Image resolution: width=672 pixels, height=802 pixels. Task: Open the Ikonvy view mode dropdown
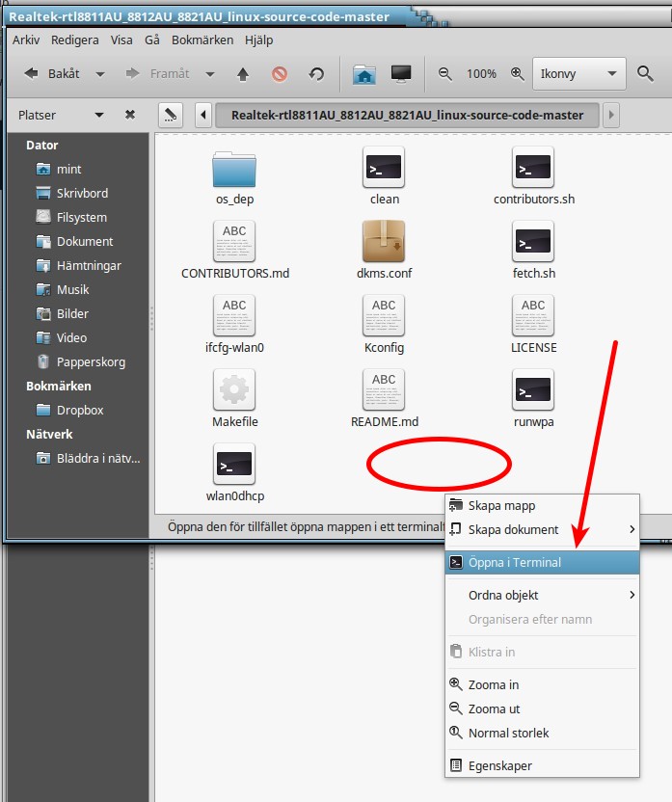(577, 74)
